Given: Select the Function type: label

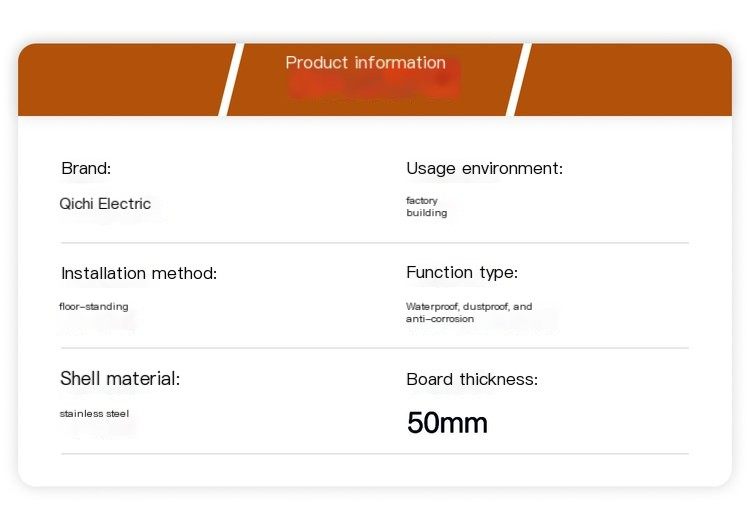Looking at the screenshot, I should [x=462, y=273].
